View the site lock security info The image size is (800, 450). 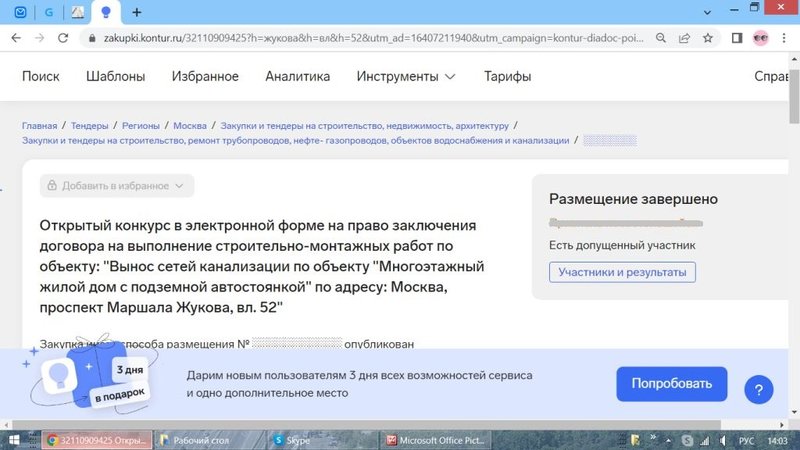tap(92, 38)
